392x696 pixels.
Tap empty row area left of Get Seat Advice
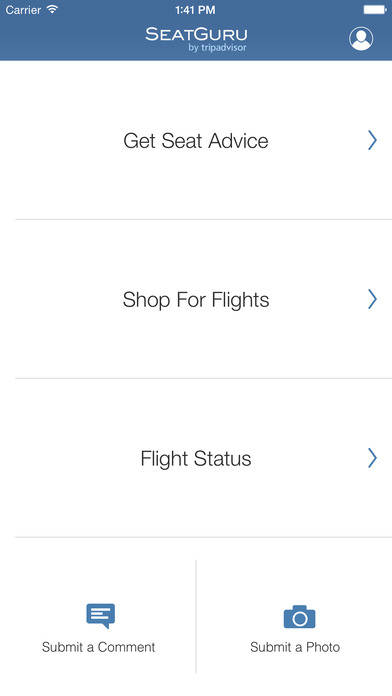tap(62, 140)
